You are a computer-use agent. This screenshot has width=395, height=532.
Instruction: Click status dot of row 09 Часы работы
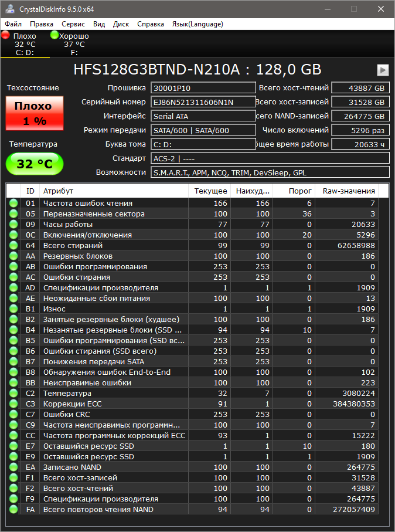pos(13,224)
